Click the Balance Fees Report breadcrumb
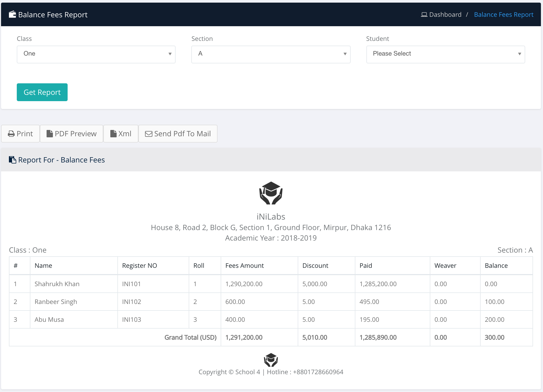 tap(503, 15)
